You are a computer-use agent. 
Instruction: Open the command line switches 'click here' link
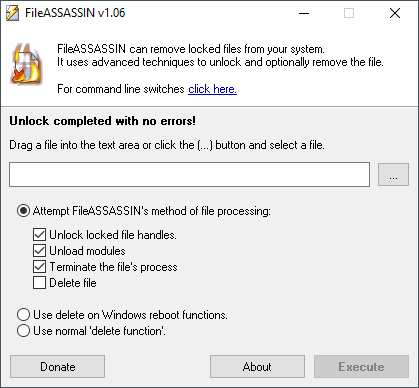[212, 89]
